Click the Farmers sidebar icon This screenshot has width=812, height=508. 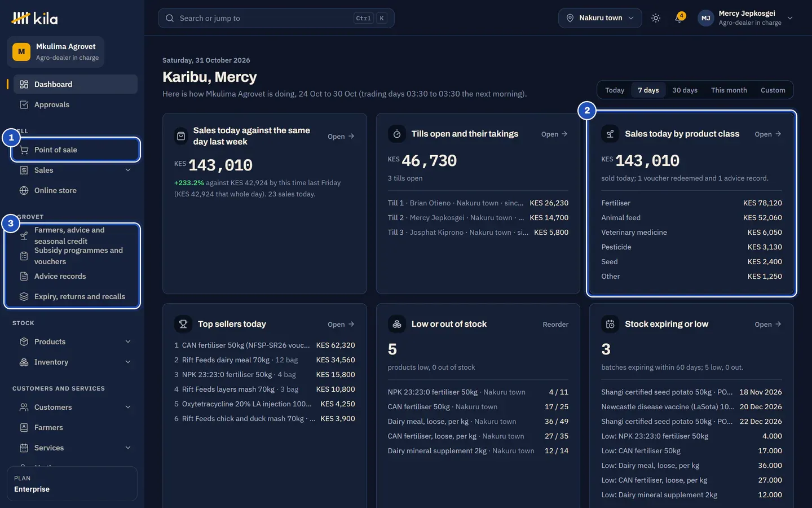[24, 427]
